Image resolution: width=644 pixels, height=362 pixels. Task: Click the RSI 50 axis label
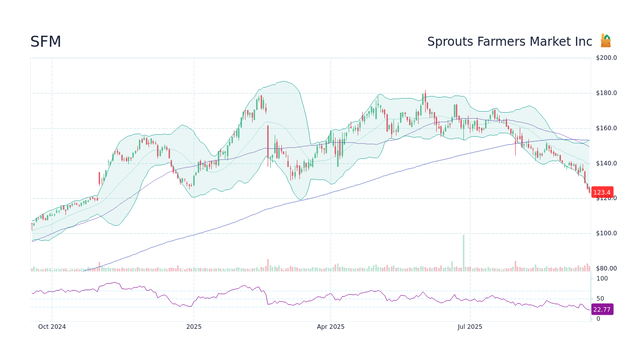(600, 299)
